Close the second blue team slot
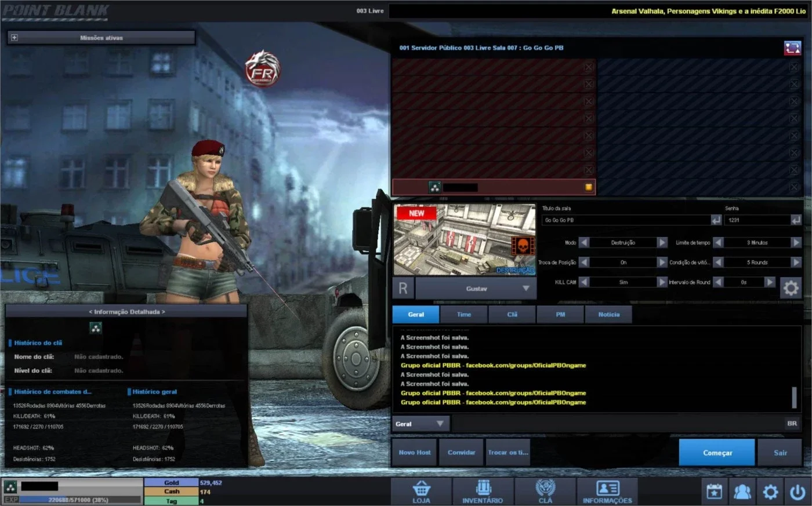 click(x=794, y=84)
